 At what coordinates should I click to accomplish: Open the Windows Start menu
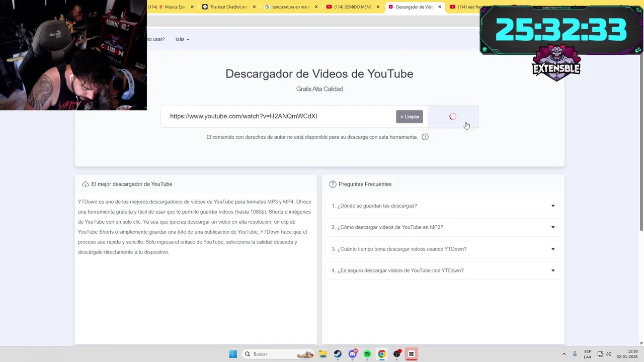point(233,354)
